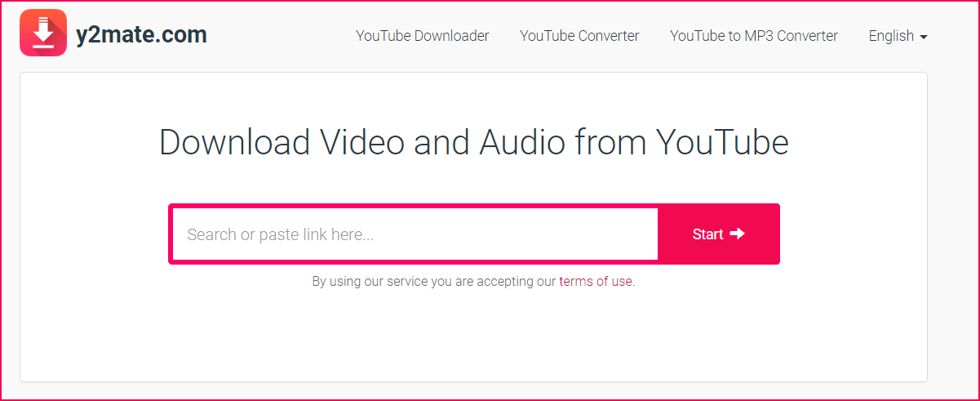Go to the YouTube Converter page
The image size is (980, 401).
tap(579, 36)
